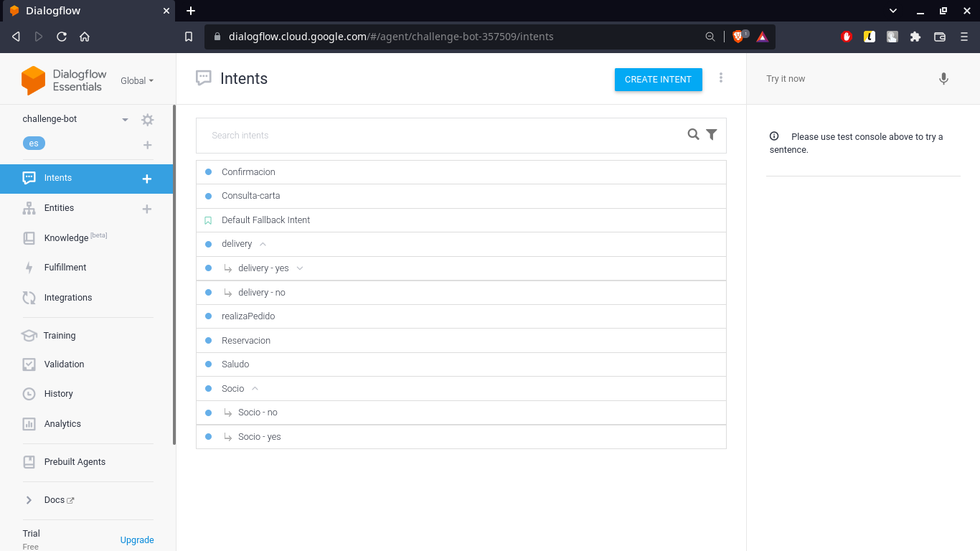
Task: Expand the delivery - yes follow-up chevron
Action: (x=301, y=268)
